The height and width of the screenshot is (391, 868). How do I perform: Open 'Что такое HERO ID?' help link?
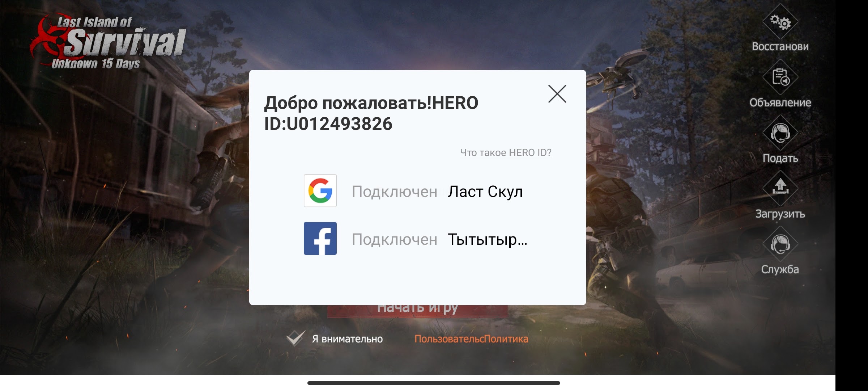pyautogui.click(x=503, y=152)
